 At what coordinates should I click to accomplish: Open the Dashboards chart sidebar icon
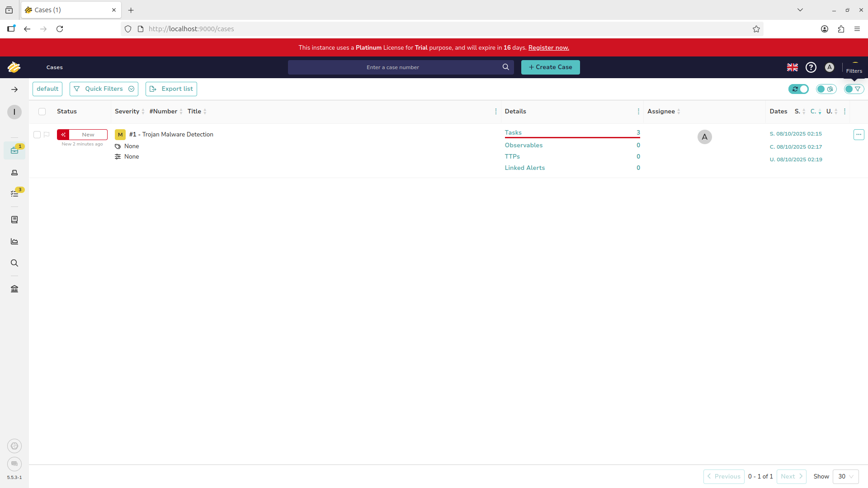14,241
